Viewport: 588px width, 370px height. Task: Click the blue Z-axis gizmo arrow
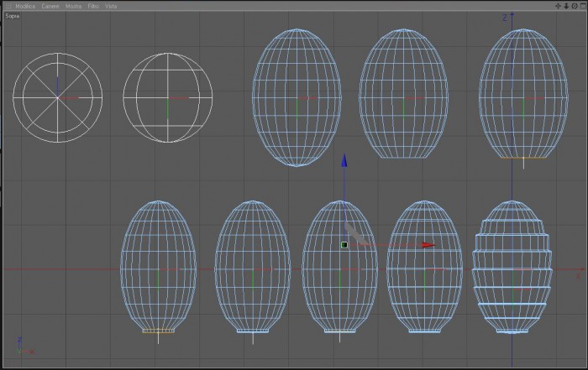(344, 160)
